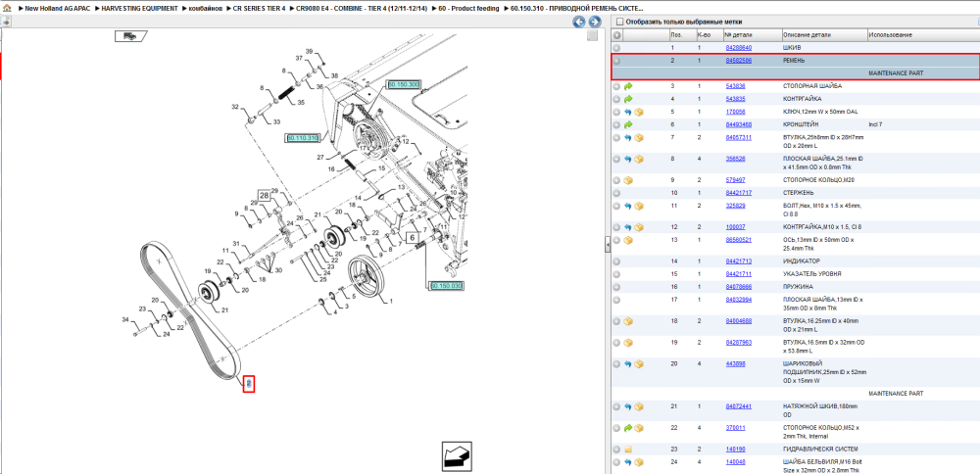Screen dimensions: 980x474
Task: Click the large arrow direction icon below diagram
Action: [457, 457]
